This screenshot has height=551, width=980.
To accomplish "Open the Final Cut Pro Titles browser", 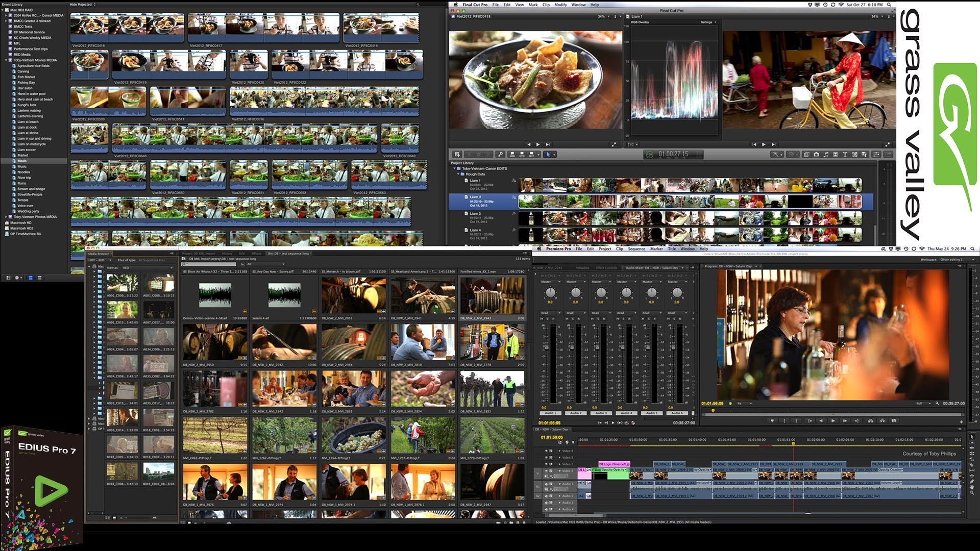I will point(845,154).
